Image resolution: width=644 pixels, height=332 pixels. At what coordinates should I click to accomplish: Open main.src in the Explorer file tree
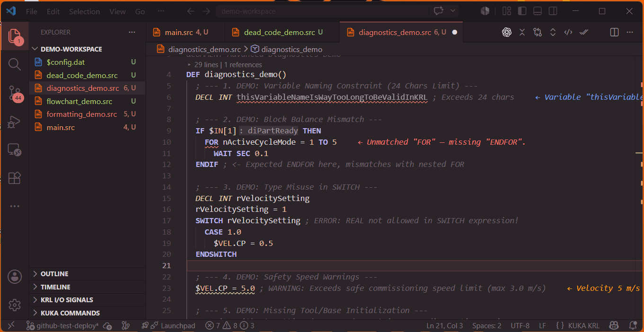88,127
